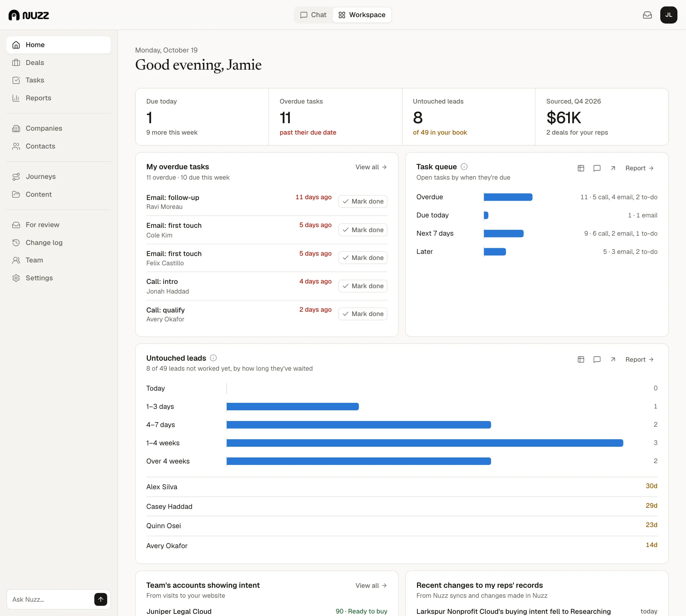This screenshot has height=616, width=686.
Task: Click the Nuzz logo
Action: click(x=29, y=15)
